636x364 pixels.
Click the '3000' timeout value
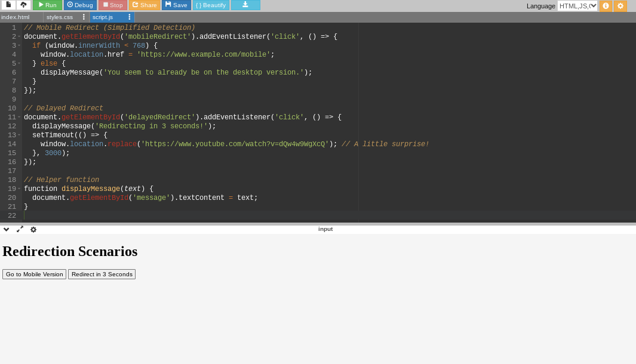click(x=53, y=153)
